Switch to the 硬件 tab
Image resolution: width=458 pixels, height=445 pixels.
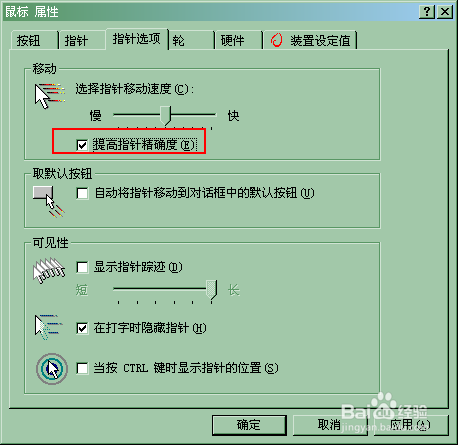pyautogui.click(x=238, y=41)
